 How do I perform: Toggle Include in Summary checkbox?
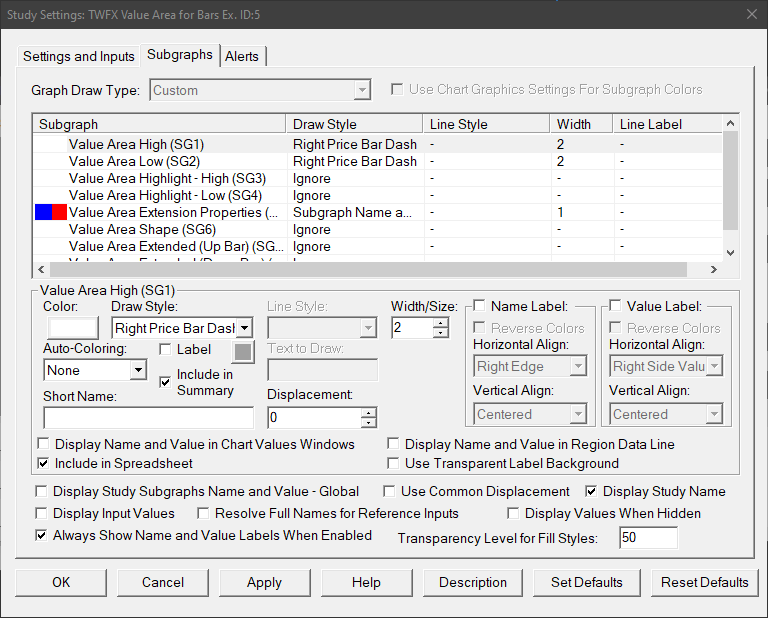166,380
